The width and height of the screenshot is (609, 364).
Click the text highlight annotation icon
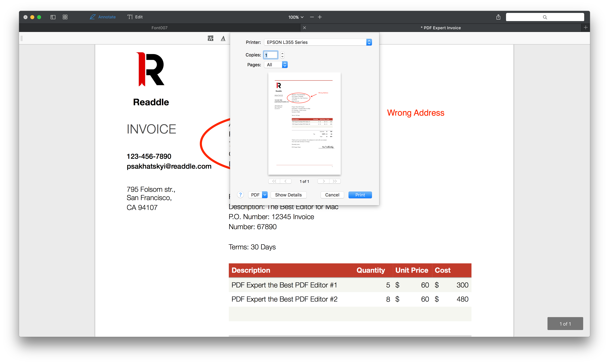(210, 38)
